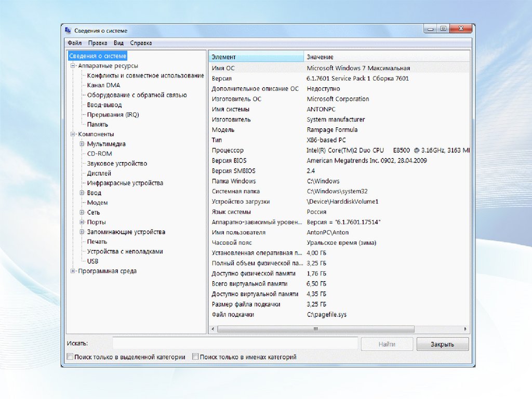
Task: Select the Версия BIOS row
Action: click(339, 161)
